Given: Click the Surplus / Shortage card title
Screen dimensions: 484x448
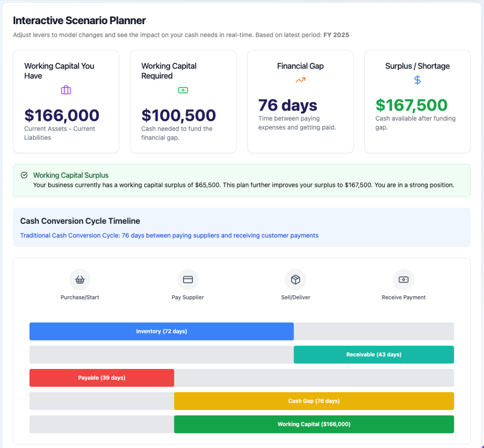Looking at the screenshot, I should tap(417, 66).
